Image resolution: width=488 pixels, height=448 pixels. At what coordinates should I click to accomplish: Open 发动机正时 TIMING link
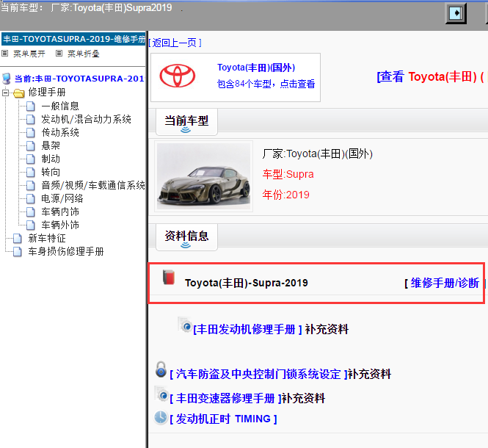[x=223, y=419]
